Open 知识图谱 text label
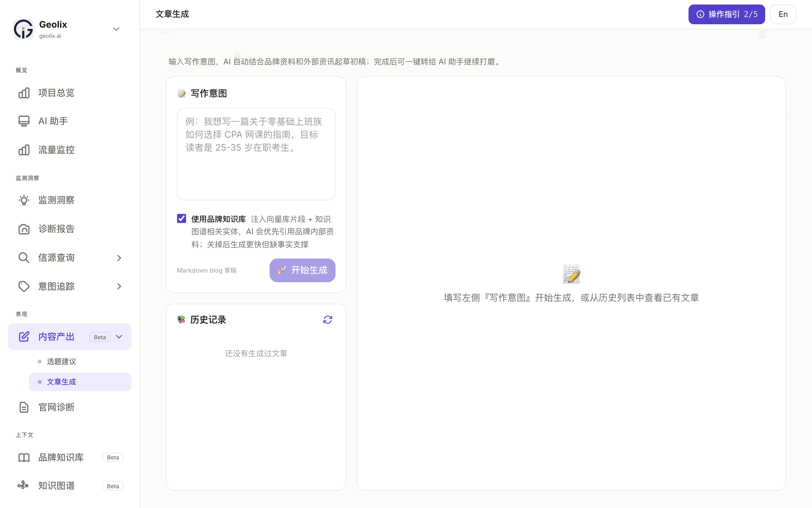This screenshot has width=812, height=508. coord(56,486)
